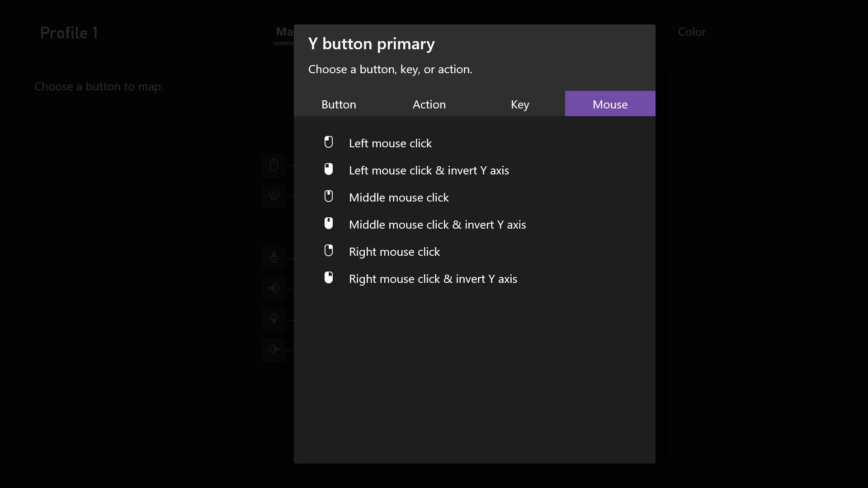Open the dimmed Color tab
868x488 pixels.
[x=692, y=32]
